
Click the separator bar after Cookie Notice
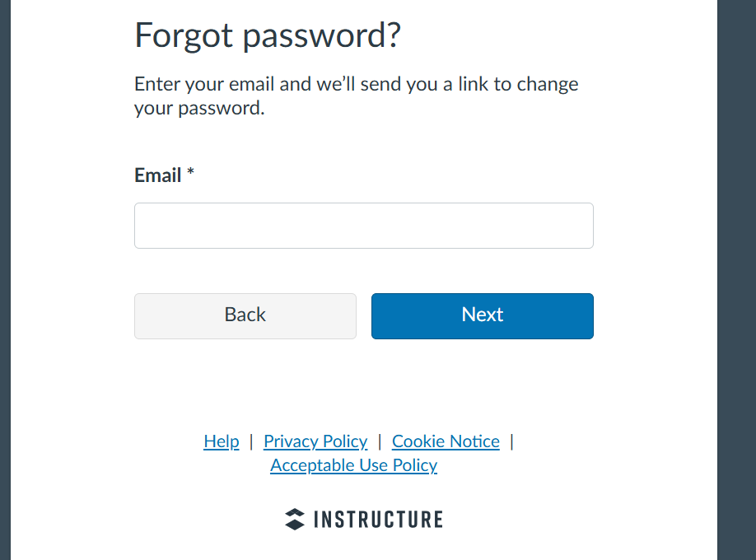point(512,441)
